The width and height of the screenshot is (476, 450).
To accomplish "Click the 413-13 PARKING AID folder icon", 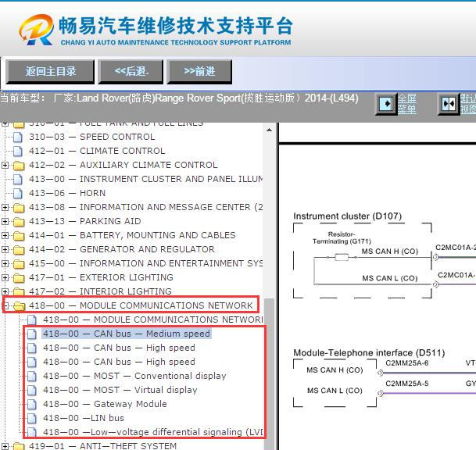I will [x=19, y=222].
